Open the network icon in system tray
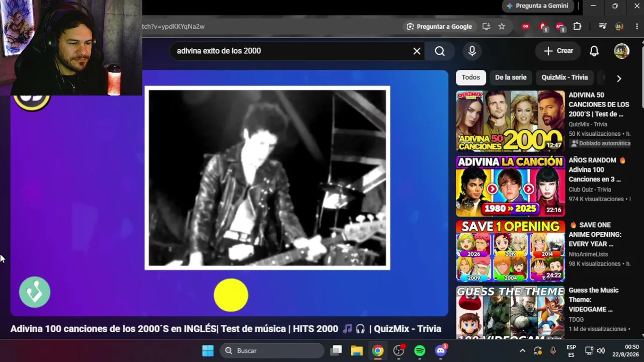Viewport: 644px width, 362px height. click(589, 350)
